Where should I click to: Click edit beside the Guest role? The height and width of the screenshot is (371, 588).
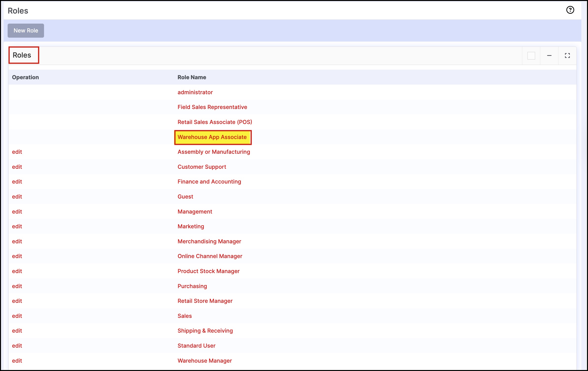17,197
